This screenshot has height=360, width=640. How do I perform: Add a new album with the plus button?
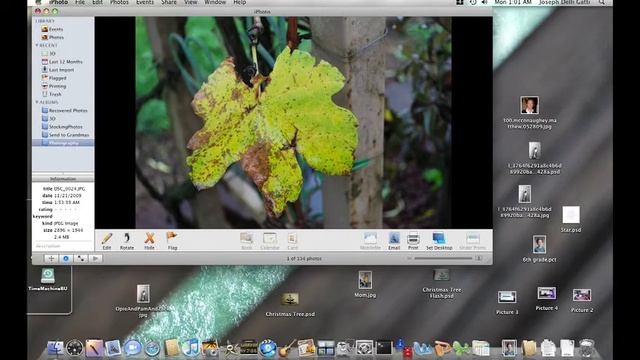point(51,258)
